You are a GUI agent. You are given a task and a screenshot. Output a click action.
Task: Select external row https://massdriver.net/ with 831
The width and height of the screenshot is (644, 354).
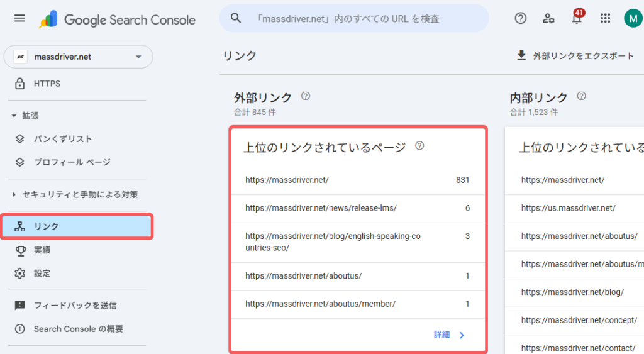pos(358,180)
